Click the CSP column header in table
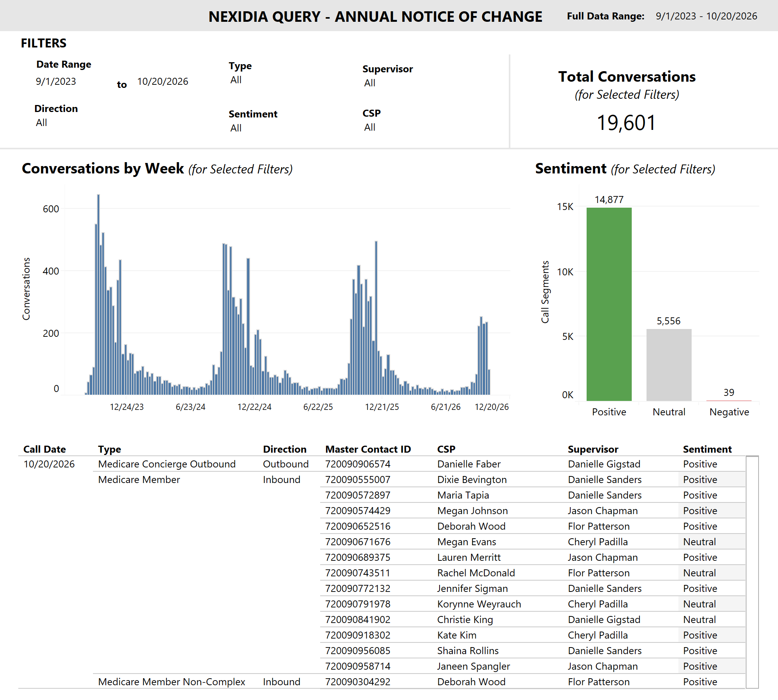 tap(446, 449)
